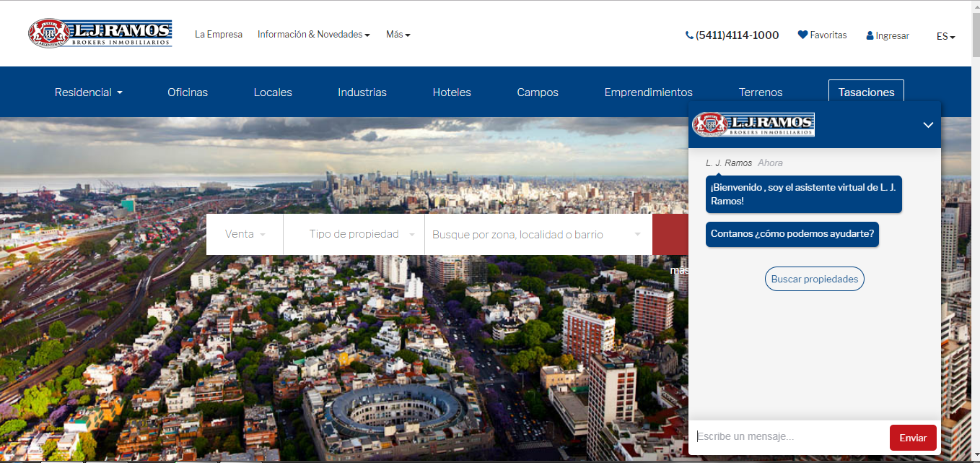This screenshot has height=463, width=980.
Task: Open the La Empresa link
Action: coord(219,34)
